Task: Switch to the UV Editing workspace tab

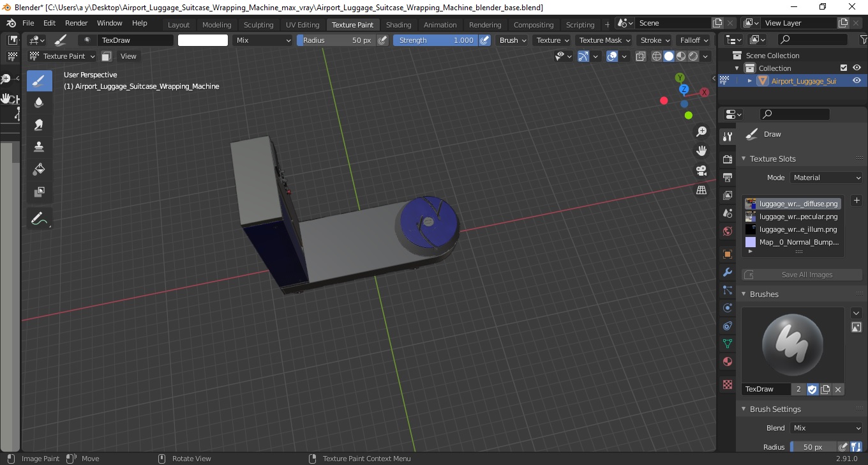Action: (303, 25)
